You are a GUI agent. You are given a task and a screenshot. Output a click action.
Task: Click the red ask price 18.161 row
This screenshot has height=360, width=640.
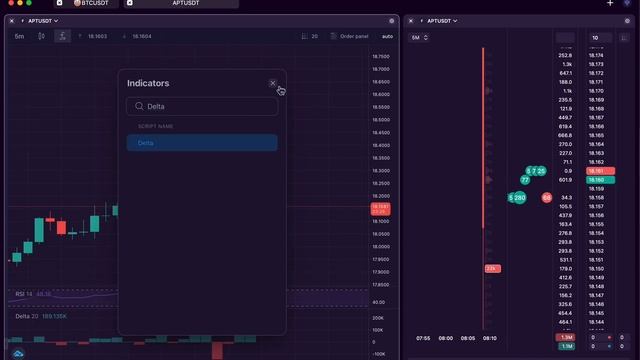click(600, 171)
